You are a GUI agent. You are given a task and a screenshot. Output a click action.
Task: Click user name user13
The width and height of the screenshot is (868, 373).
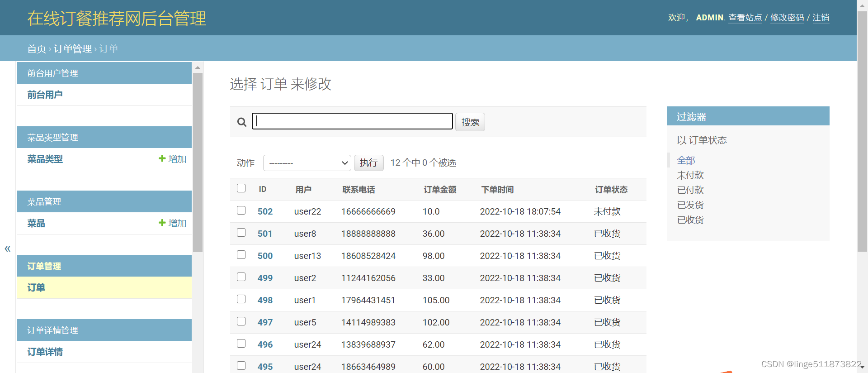click(x=307, y=256)
